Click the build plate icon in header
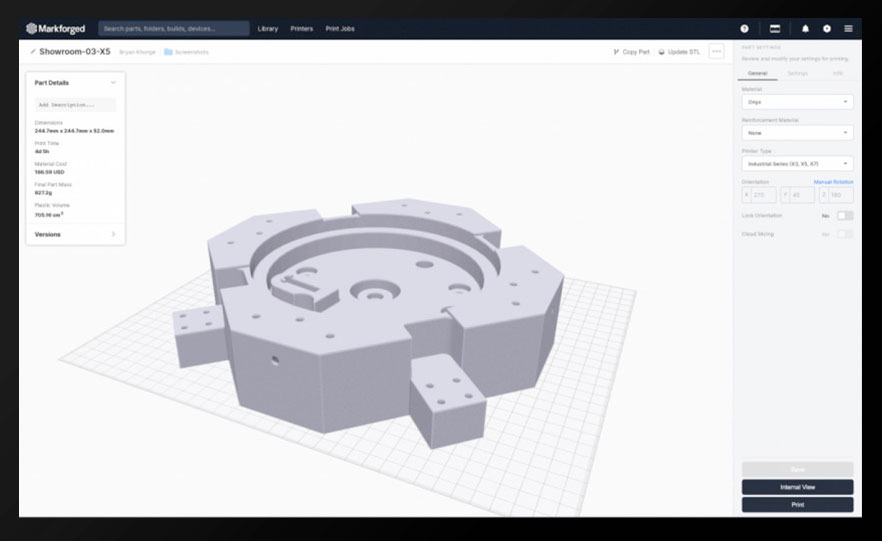Screen dimensions: 882x541 (775, 29)
